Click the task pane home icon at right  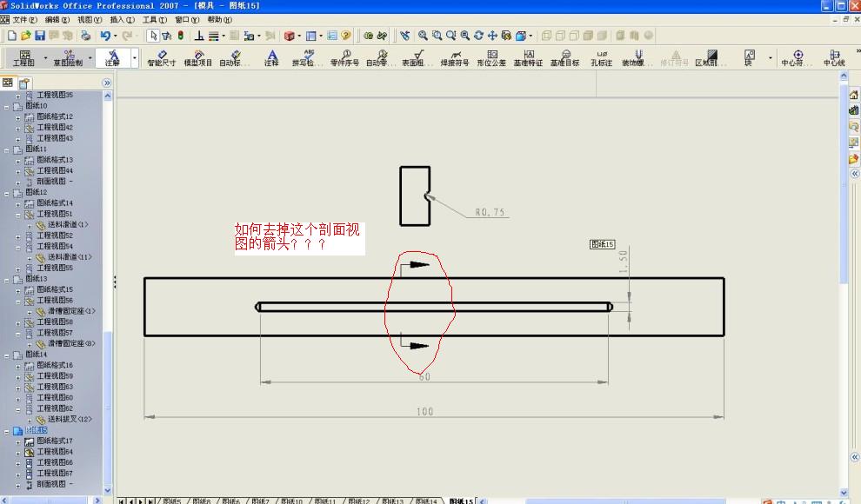click(x=854, y=95)
